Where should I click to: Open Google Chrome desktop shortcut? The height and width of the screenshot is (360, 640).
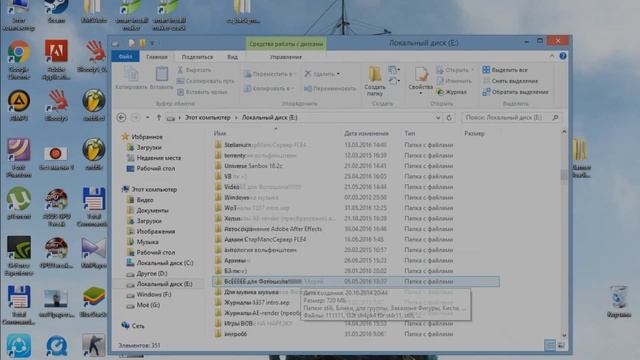tap(19, 60)
